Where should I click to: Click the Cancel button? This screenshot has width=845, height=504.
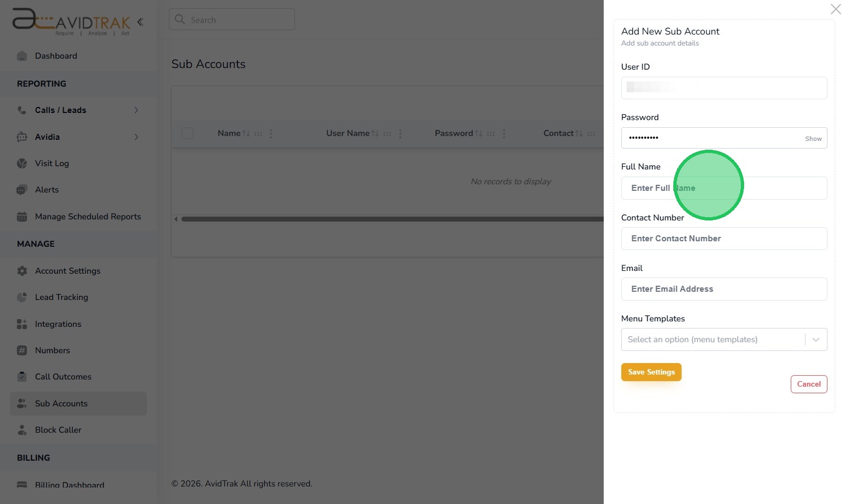(x=809, y=384)
